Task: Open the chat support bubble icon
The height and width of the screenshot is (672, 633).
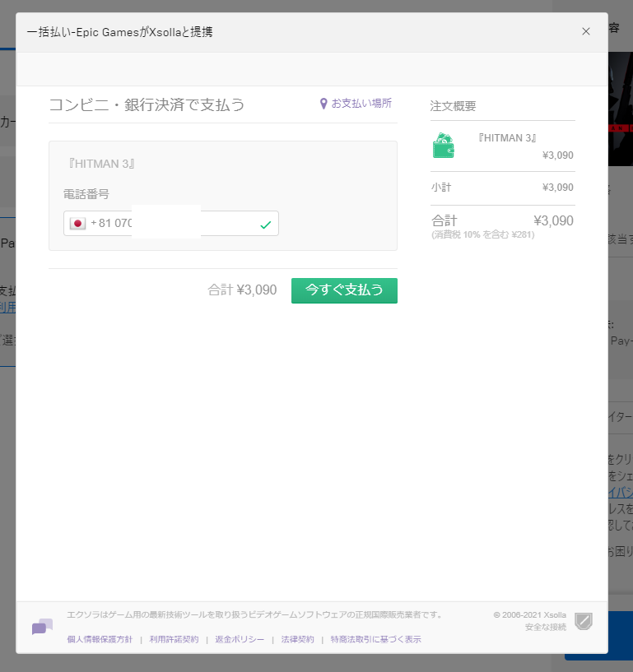Action: [x=42, y=627]
